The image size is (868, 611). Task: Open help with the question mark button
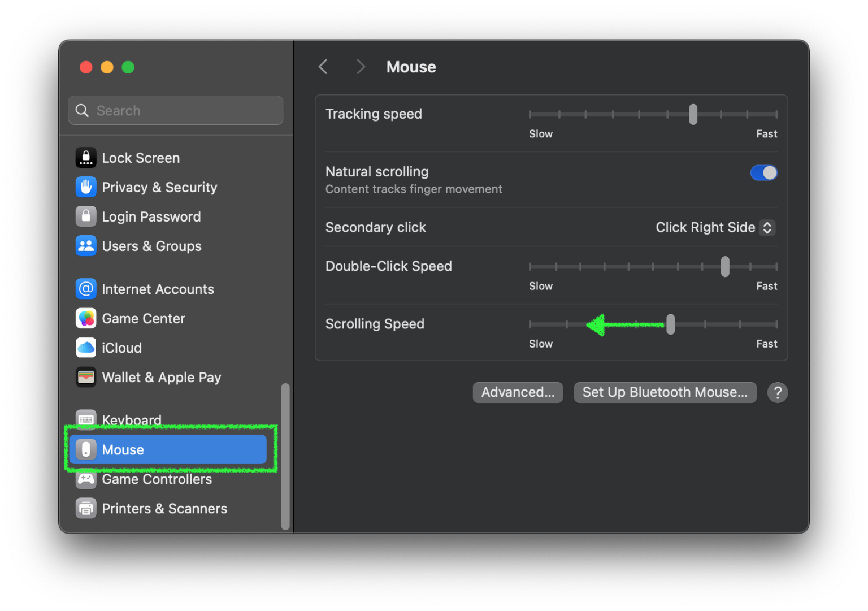point(777,392)
